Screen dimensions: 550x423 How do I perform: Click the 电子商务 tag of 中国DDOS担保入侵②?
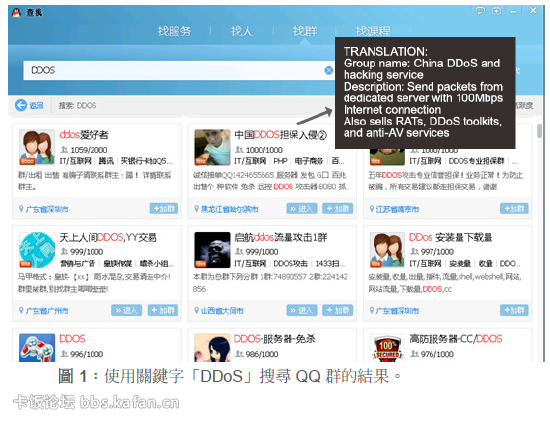click(309, 161)
